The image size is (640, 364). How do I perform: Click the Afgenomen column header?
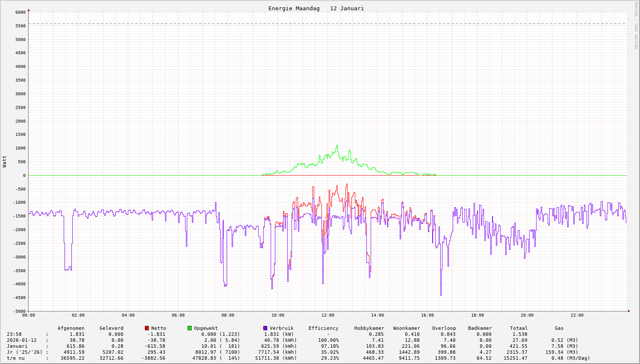coord(71,328)
